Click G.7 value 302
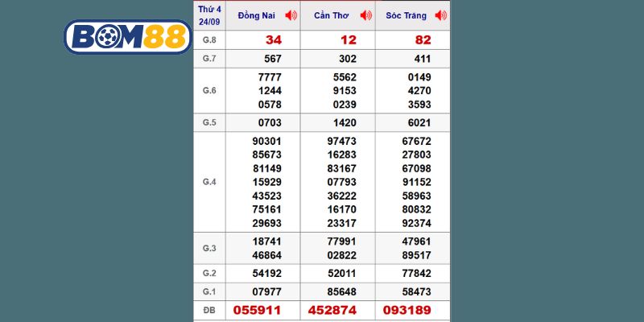This screenshot has width=644, height=322. [348, 59]
